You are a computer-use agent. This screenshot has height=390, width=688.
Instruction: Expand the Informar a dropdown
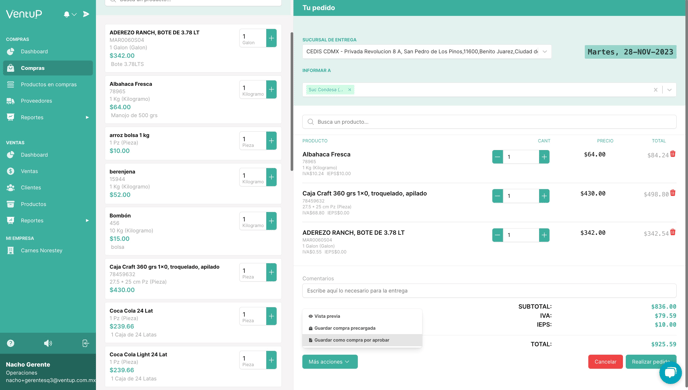tap(670, 89)
